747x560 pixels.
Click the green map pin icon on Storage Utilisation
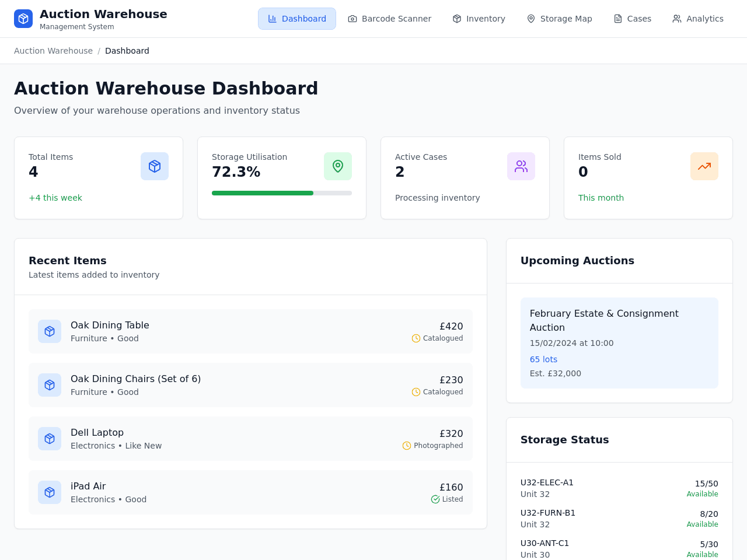coord(338,166)
